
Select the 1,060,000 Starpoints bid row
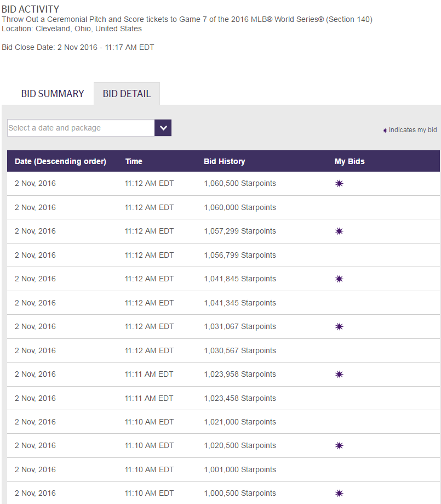223,207
